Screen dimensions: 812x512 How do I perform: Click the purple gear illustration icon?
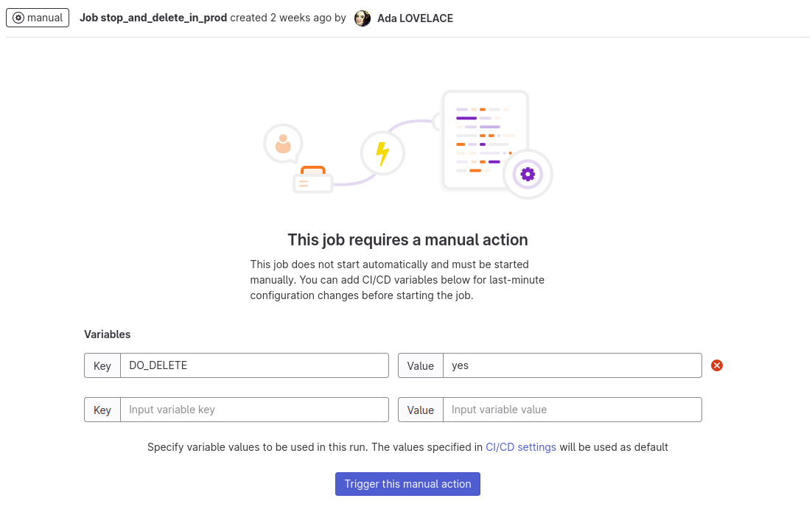[x=528, y=174]
